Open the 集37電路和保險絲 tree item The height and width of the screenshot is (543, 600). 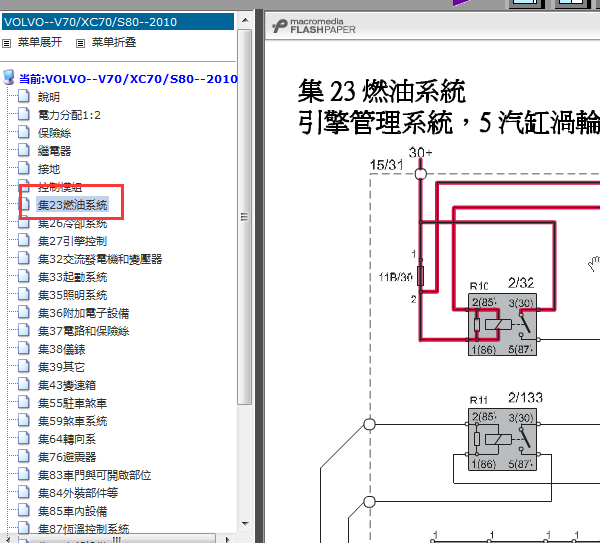coord(83,331)
